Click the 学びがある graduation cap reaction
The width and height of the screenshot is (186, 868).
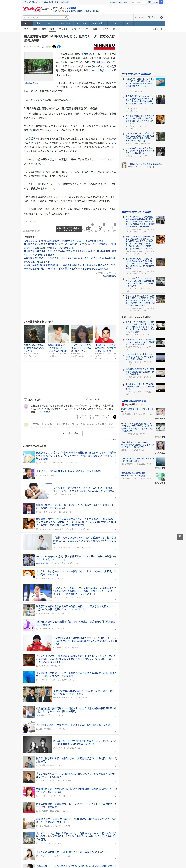click(x=89, y=228)
